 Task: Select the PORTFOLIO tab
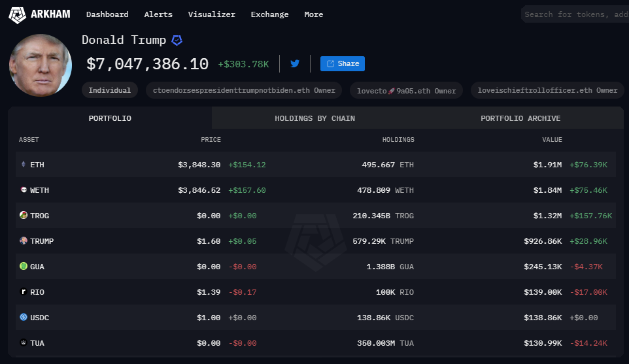[x=110, y=118]
